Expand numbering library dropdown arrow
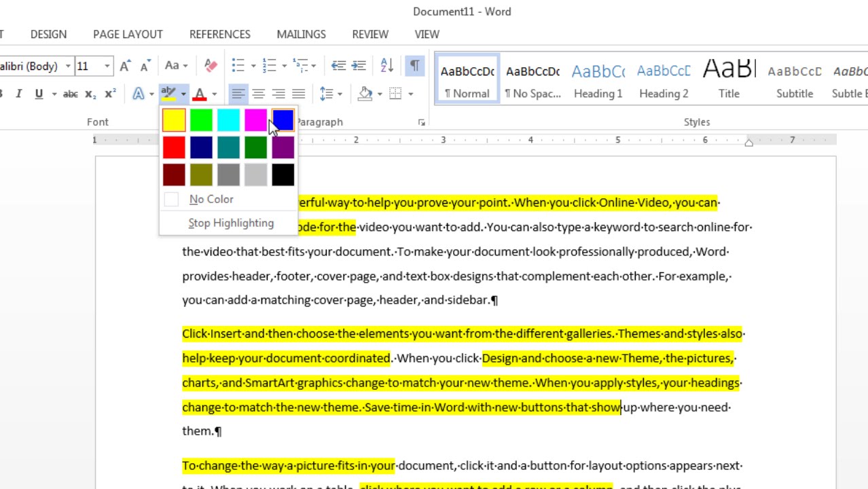Screen dimensions: 868x489 (284, 66)
